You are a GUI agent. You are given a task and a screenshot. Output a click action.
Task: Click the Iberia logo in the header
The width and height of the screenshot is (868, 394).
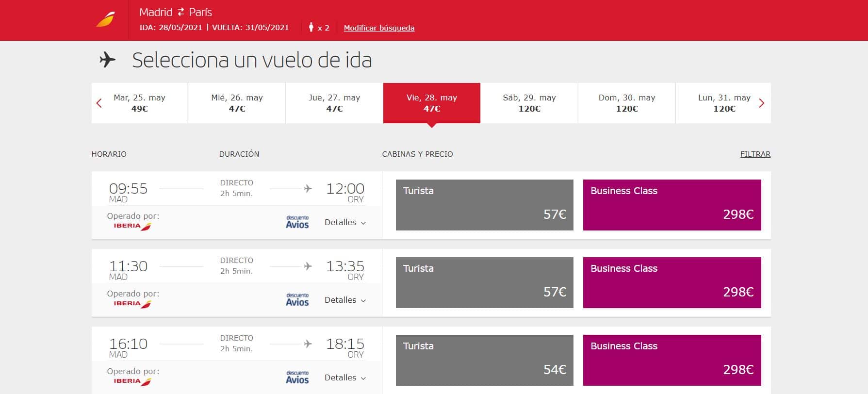(105, 20)
